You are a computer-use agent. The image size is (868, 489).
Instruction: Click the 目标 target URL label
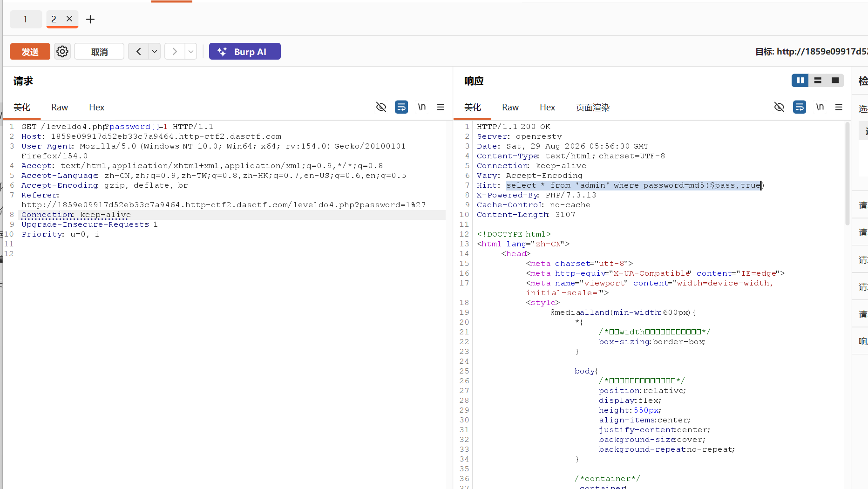tap(811, 51)
